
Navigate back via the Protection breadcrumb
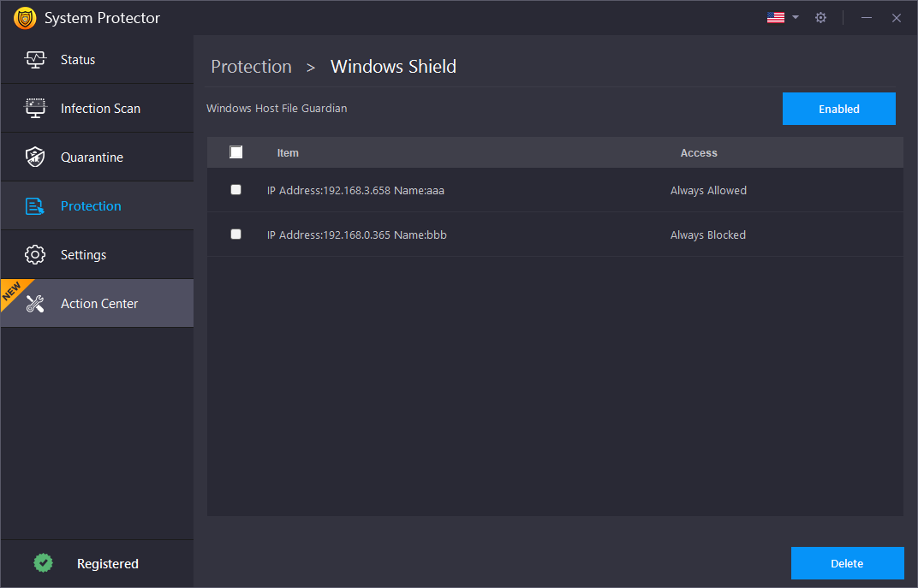pos(251,67)
